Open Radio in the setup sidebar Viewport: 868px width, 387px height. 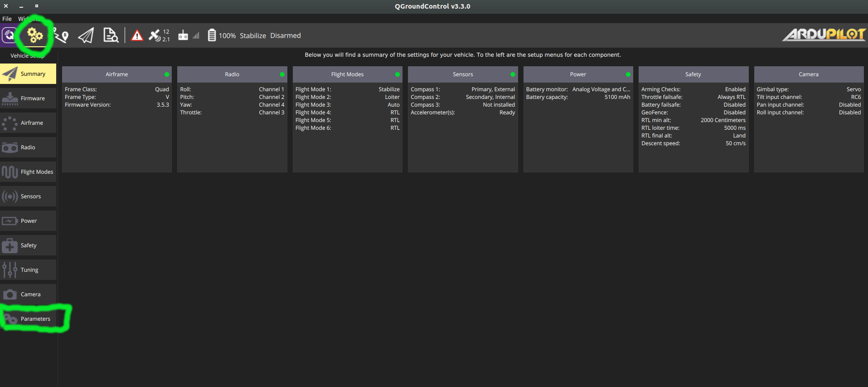tap(28, 147)
